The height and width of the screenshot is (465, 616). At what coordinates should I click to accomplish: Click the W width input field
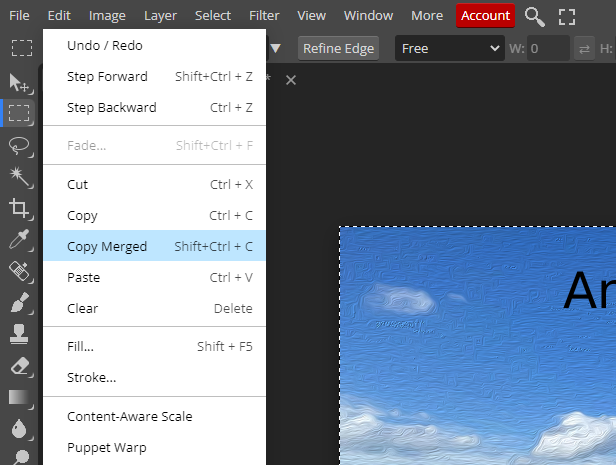(x=548, y=48)
